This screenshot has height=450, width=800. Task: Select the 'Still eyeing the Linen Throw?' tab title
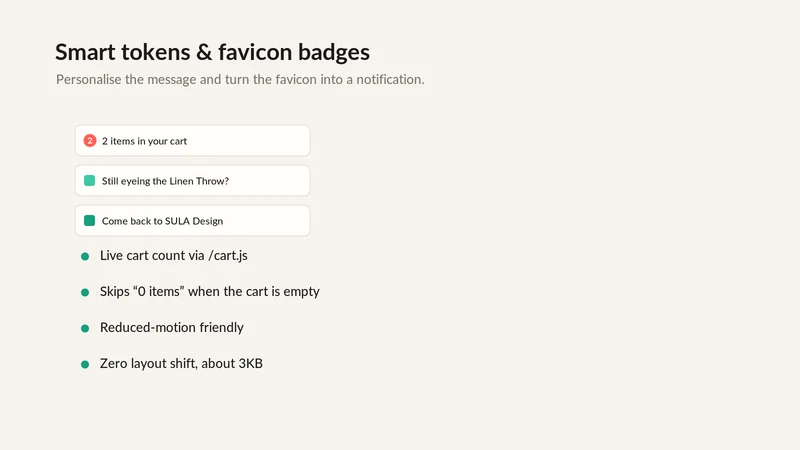point(165,181)
